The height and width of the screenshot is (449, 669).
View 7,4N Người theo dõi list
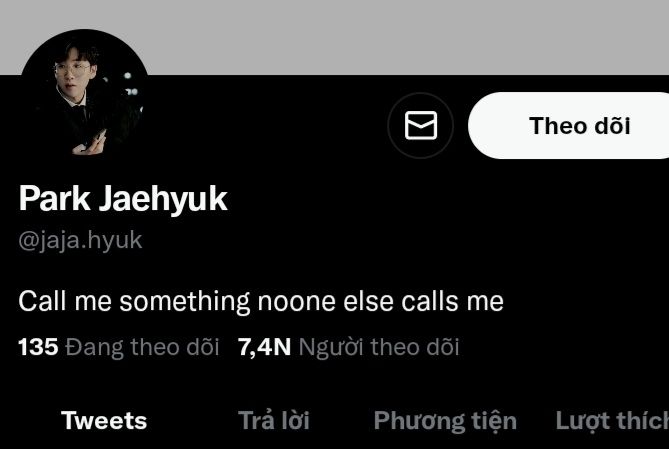coord(349,347)
